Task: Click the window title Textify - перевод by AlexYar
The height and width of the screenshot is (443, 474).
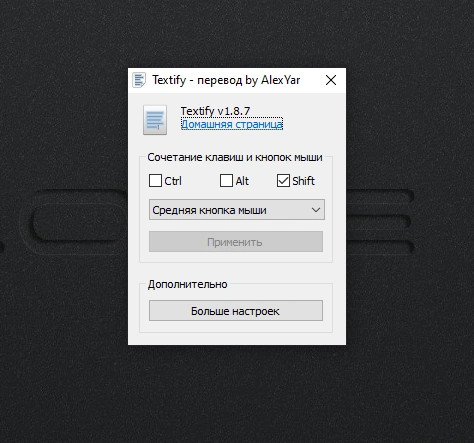Action: tap(226, 80)
